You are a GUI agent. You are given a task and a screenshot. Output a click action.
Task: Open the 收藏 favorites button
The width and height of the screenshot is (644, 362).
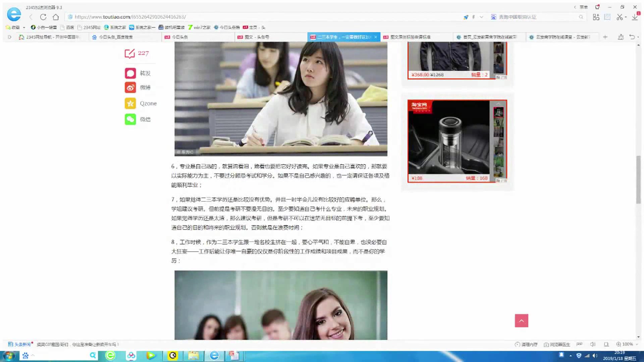[13, 27]
